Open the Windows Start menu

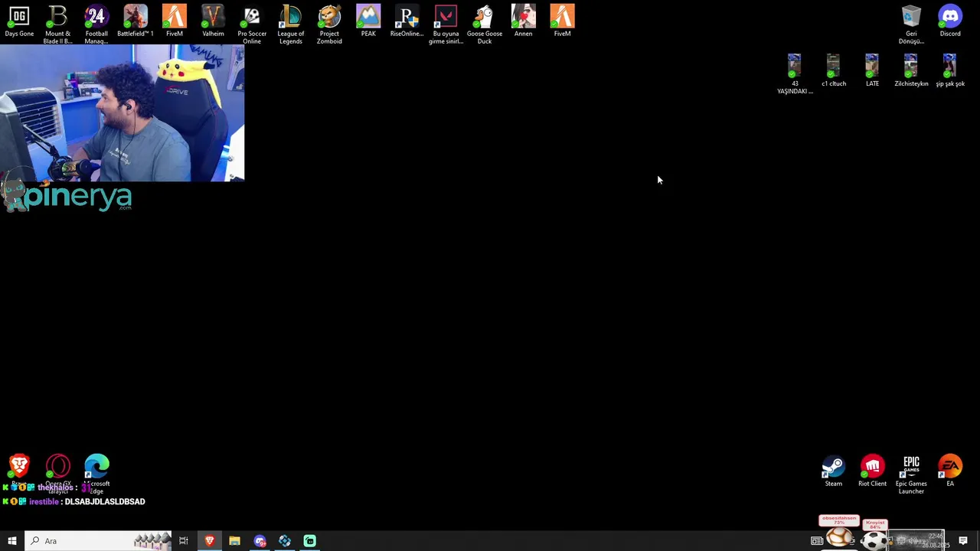click(12, 541)
